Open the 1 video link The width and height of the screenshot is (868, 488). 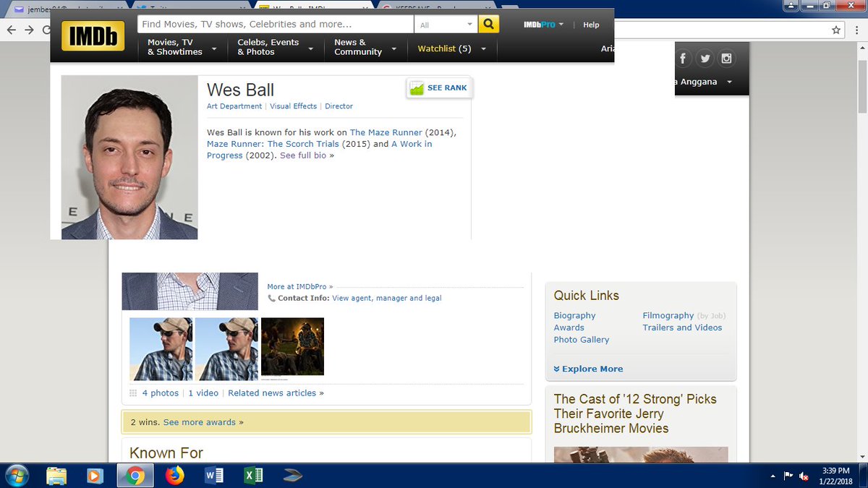(x=203, y=393)
